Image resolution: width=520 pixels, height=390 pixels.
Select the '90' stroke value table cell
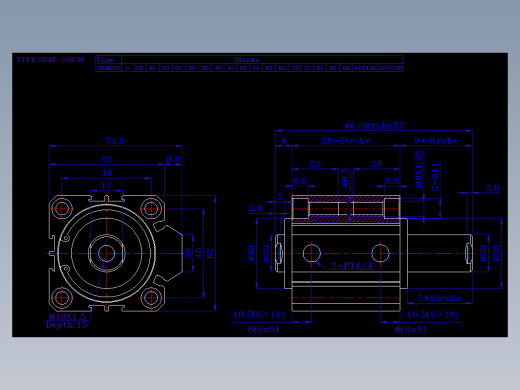[346, 68]
